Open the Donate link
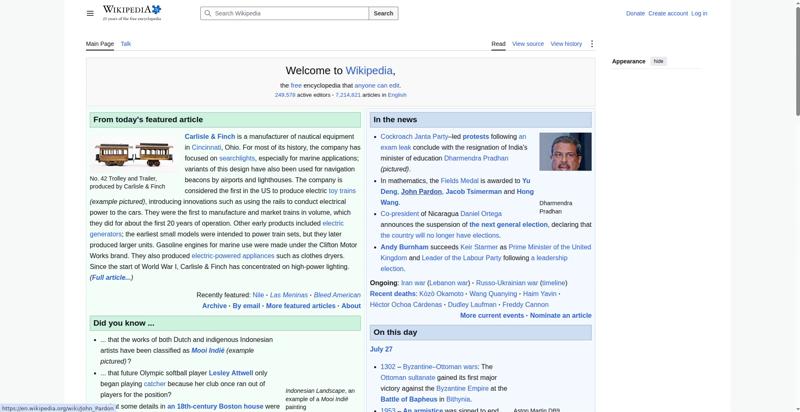The height and width of the screenshot is (412, 800). [x=635, y=13]
